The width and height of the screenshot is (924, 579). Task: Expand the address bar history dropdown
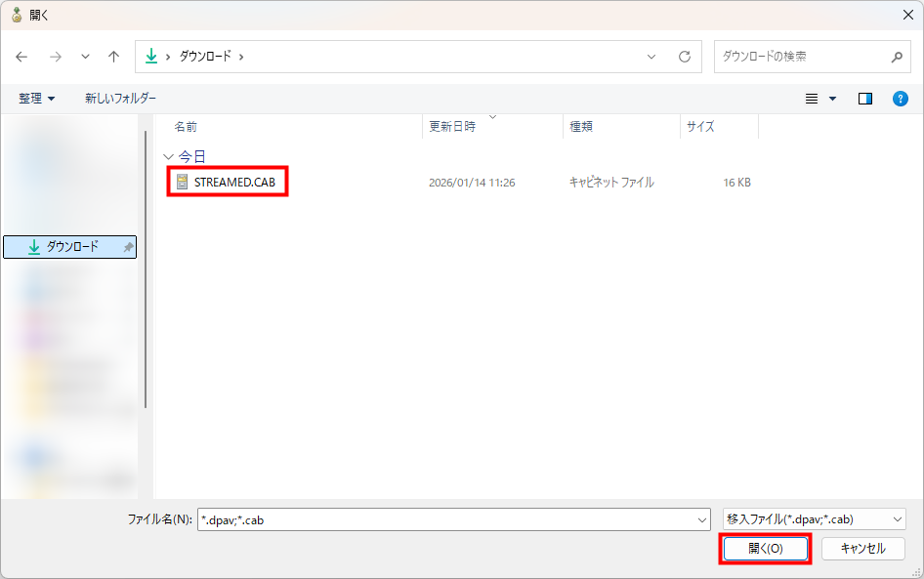pos(651,57)
